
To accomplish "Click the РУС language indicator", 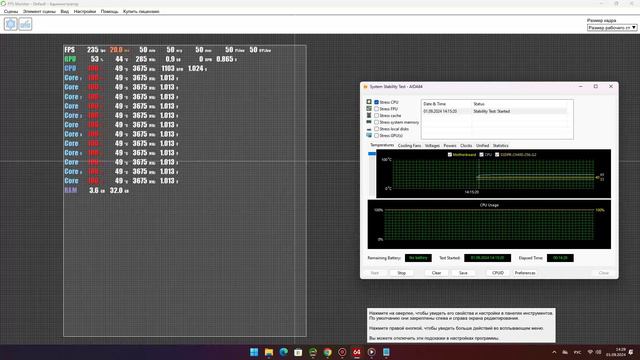I will (x=578, y=352).
